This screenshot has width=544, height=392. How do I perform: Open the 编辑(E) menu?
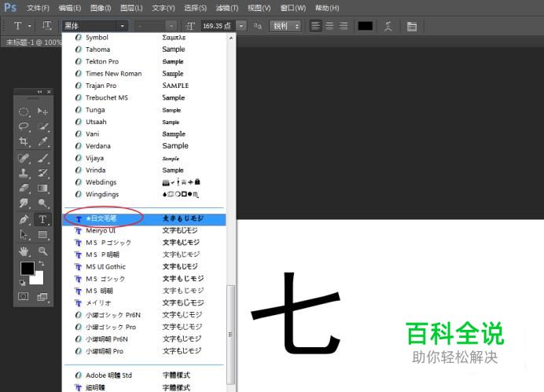[x=70, y=8]
